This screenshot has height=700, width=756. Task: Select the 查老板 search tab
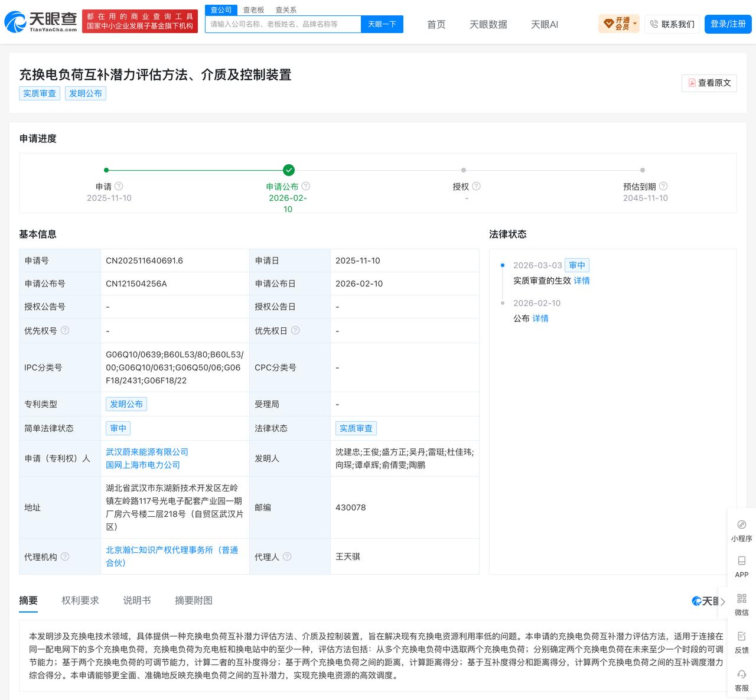point(254,10)
